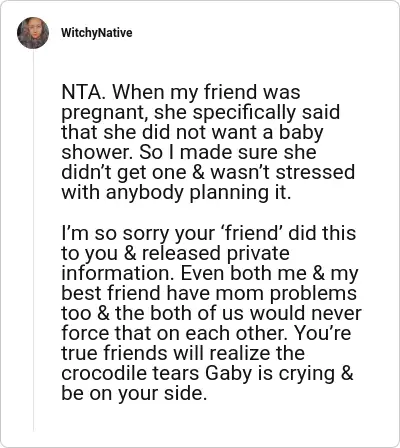Click the word 'specifically' in first paragraph

click(245, 113)
